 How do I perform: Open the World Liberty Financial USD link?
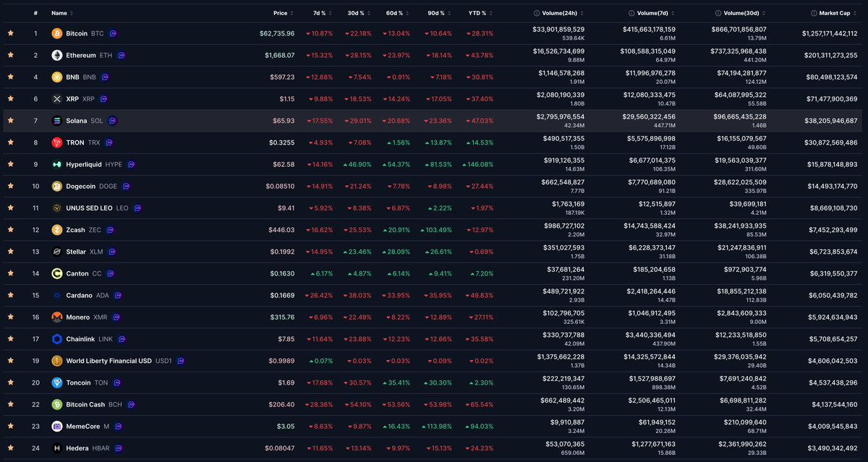point(109,360)
